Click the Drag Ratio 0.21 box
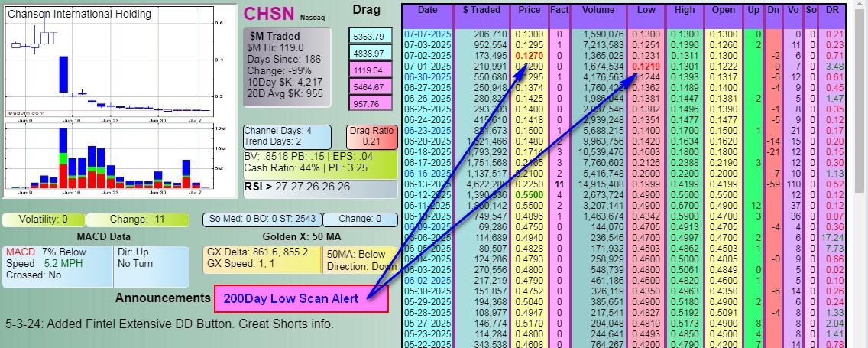The width and height of the screenshot is (868, 348). click(x=372, y=137)
